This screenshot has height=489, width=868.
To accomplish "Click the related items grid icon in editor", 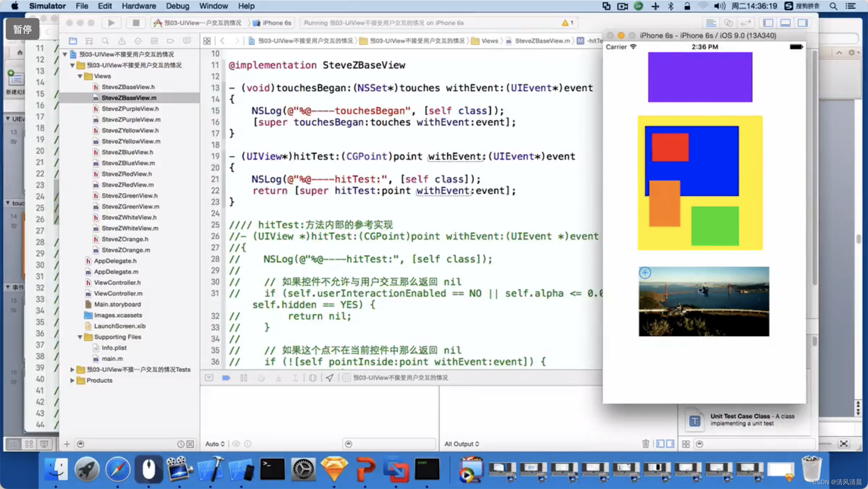I will click(207, 41).
